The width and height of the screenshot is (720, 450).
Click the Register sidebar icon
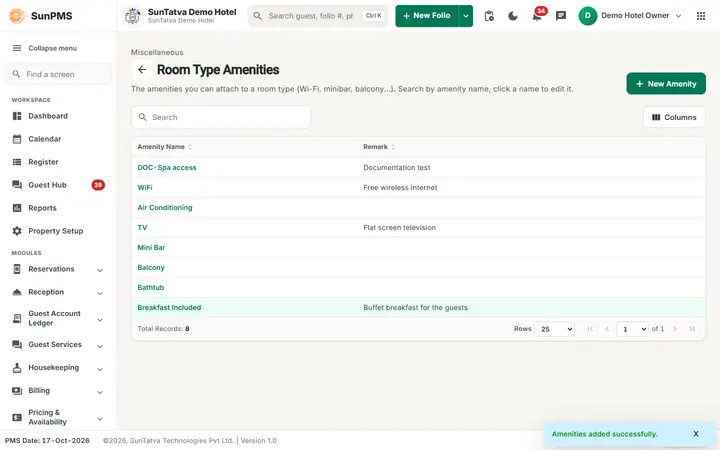[17, 162]
